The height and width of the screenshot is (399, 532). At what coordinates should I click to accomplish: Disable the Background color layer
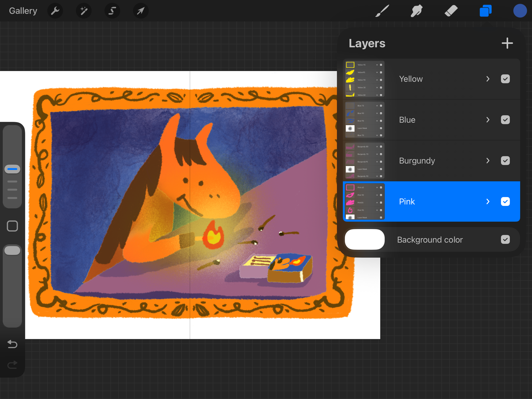pyautogui.click(x=506, y=239)
